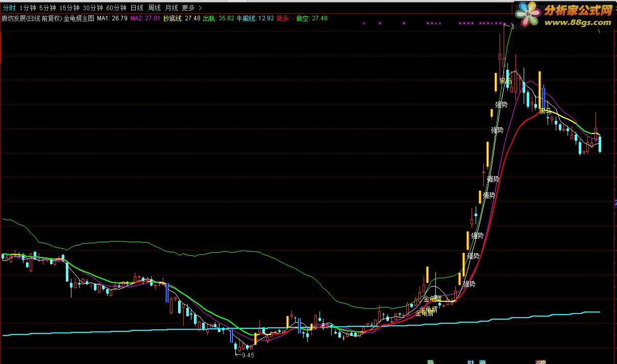Click the 9.45 low price label
Viewport: 617px width, 364px height.
pos(248,355)
